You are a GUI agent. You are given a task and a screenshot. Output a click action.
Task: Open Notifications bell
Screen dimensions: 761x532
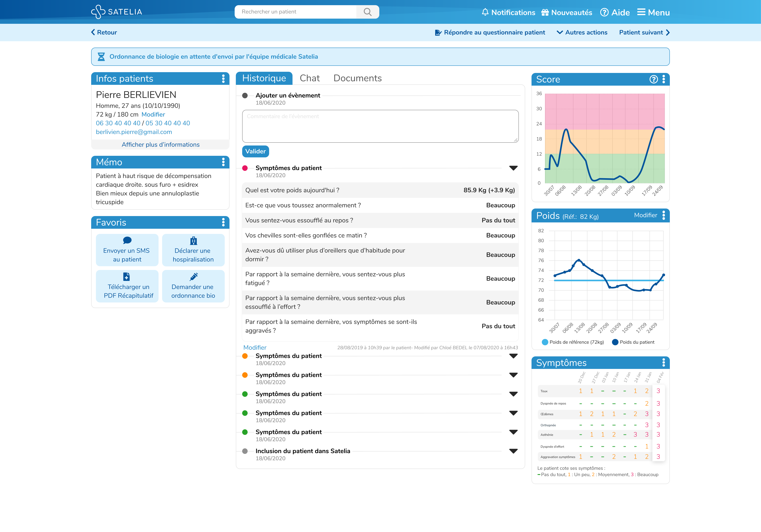click(485, 12)
